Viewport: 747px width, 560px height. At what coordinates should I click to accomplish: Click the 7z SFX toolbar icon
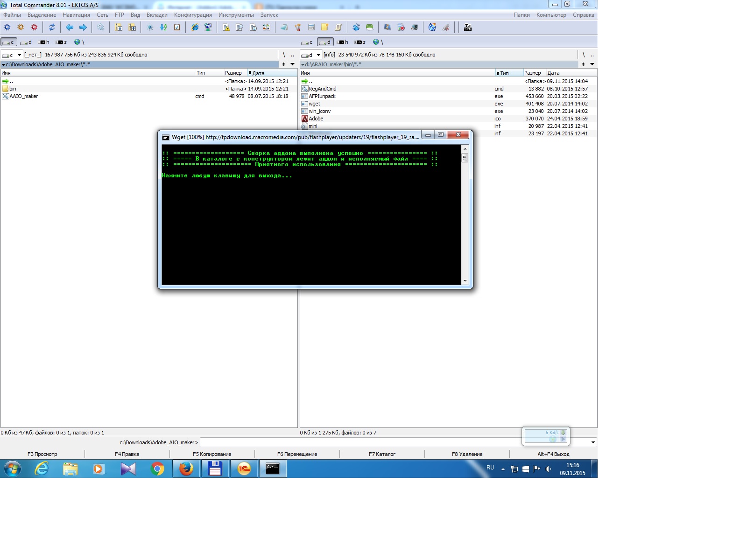click(x=467, y=28)
